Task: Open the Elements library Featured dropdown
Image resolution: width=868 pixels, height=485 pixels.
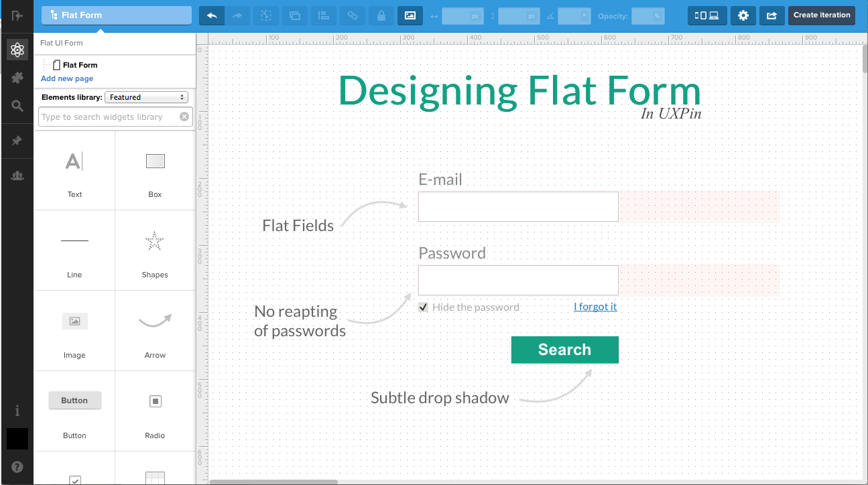Action: pos(146,97)
